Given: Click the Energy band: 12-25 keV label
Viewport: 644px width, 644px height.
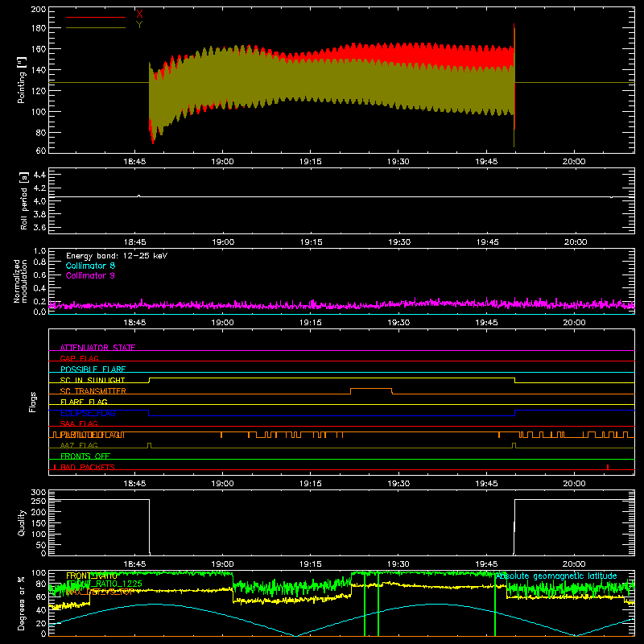Looking at the screenshot, I should [117, 256].
